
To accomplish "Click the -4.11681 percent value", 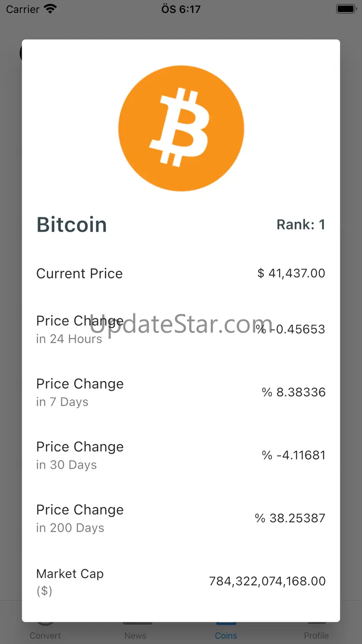I will (294, 455).
